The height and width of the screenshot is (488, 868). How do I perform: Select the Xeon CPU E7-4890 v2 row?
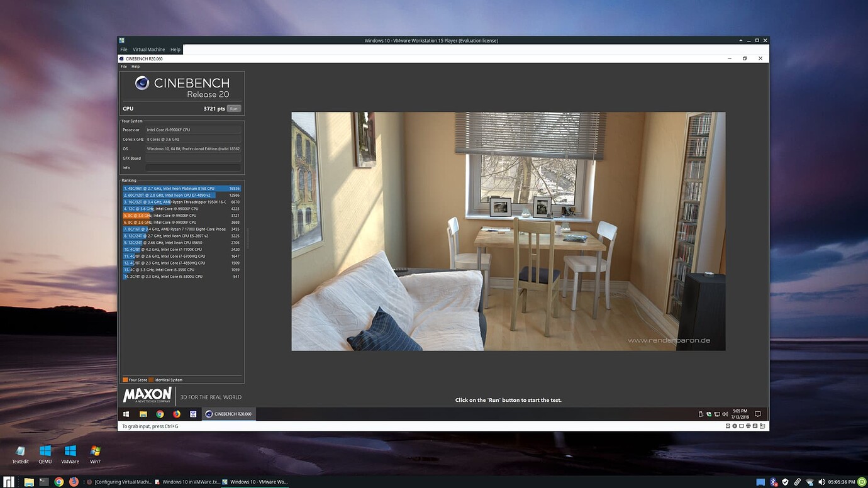click(x=182, y=195)
